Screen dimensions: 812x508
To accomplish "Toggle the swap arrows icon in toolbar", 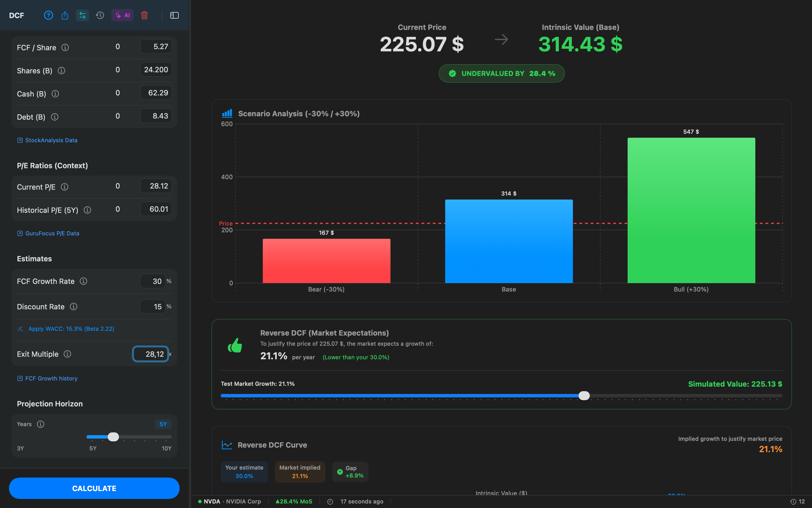I will click(x=82, y=15).
